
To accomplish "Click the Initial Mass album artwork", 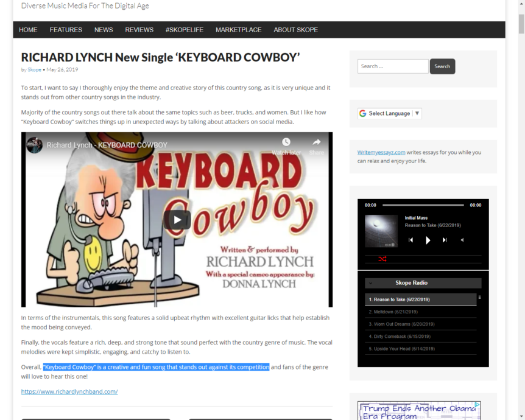I will click(x=381, y=231).
